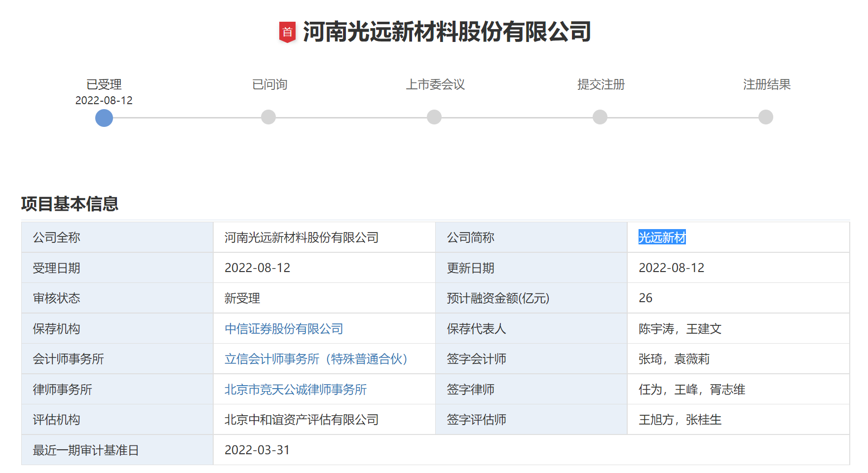Screen dimensions: 868x473
Task: Click the 更新日期 value 2022-08-12
Action: coord(672,268)
